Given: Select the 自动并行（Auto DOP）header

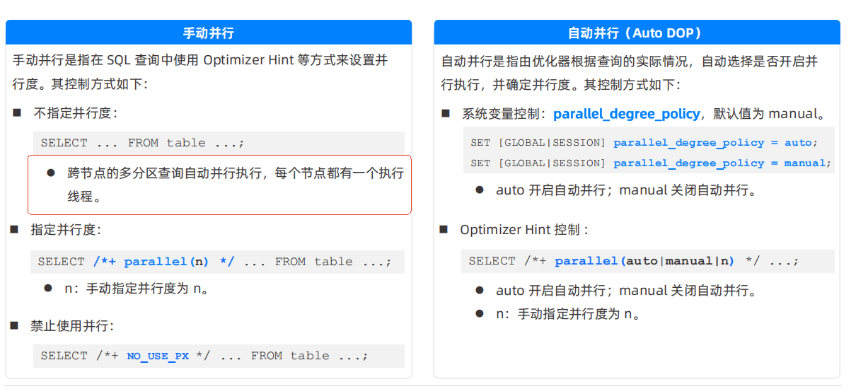Looking at the screenshot, I should pyautogui.click(x=636, y=33).
